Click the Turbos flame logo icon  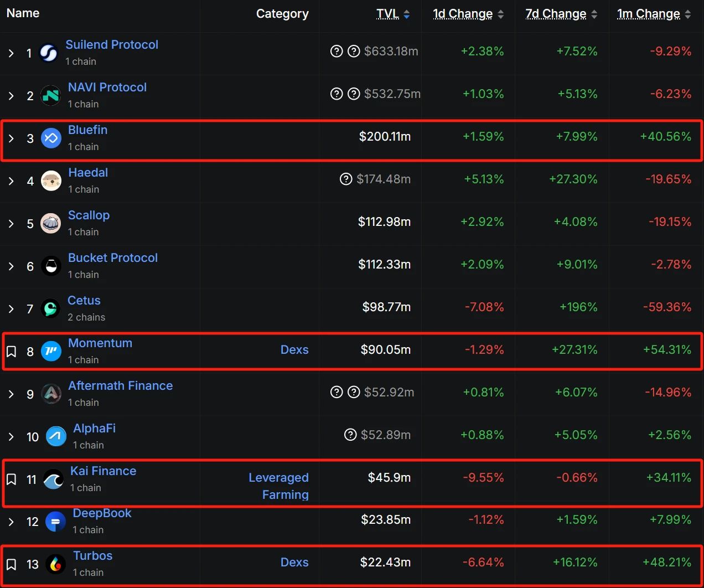(55, 564)
